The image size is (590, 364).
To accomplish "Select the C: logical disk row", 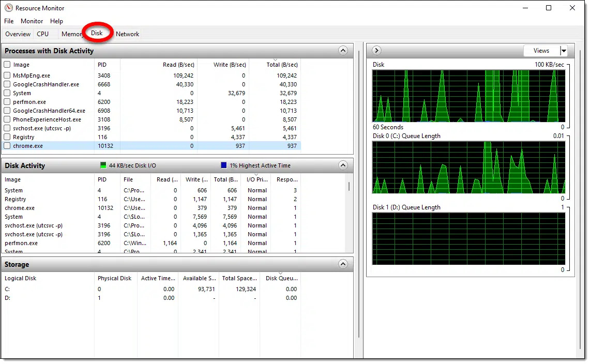I will (x=152, y=289).
